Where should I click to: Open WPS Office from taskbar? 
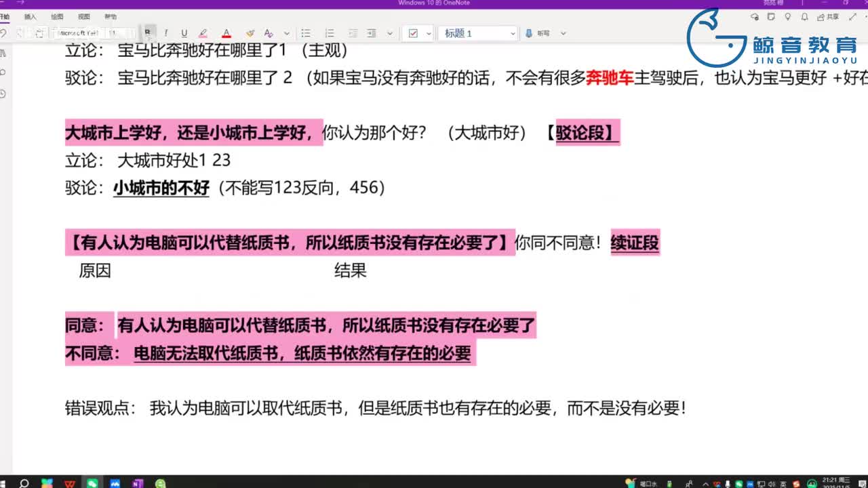tap(70, 483)
